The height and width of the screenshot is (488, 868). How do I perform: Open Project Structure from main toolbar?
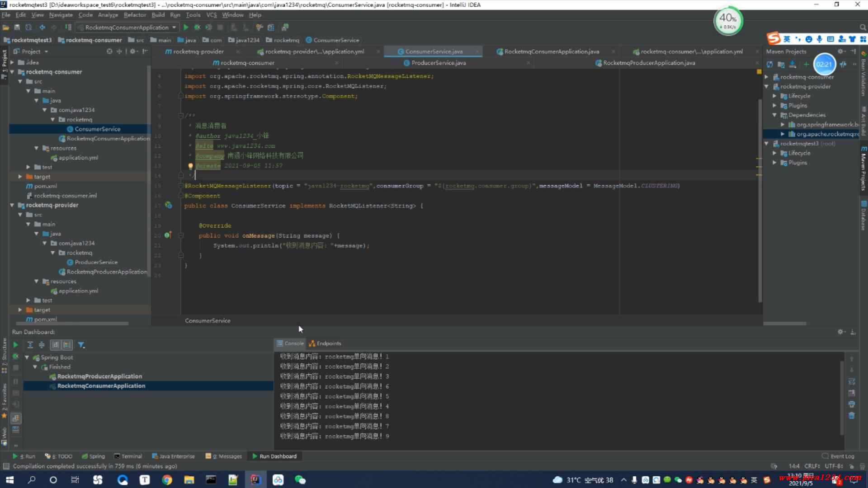[271, 27]
